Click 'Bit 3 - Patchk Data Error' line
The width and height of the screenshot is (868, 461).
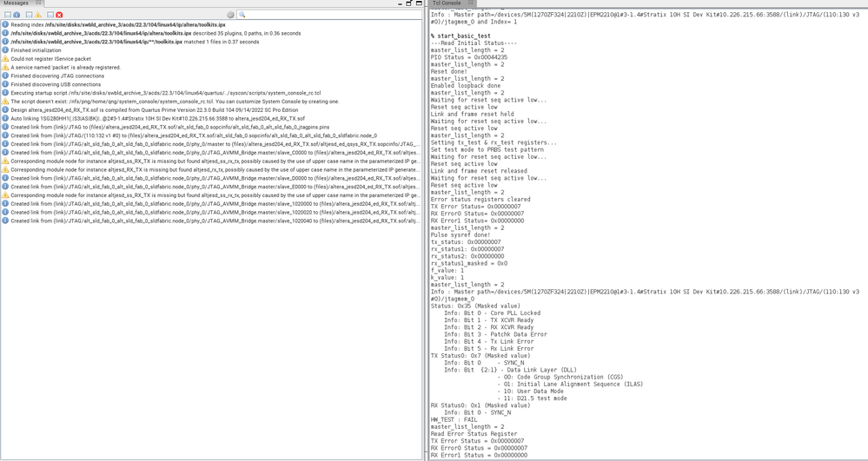click(x=495, y=334)
